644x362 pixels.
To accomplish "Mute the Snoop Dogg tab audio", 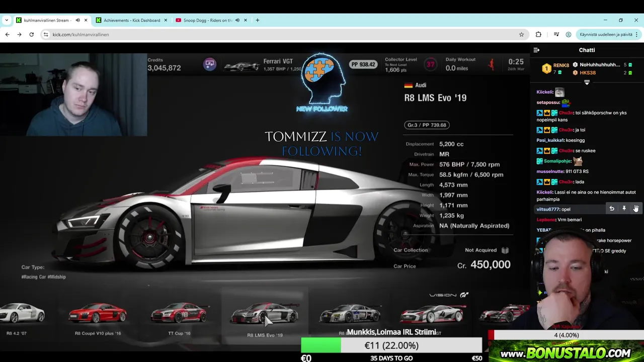I will [237, 20].
